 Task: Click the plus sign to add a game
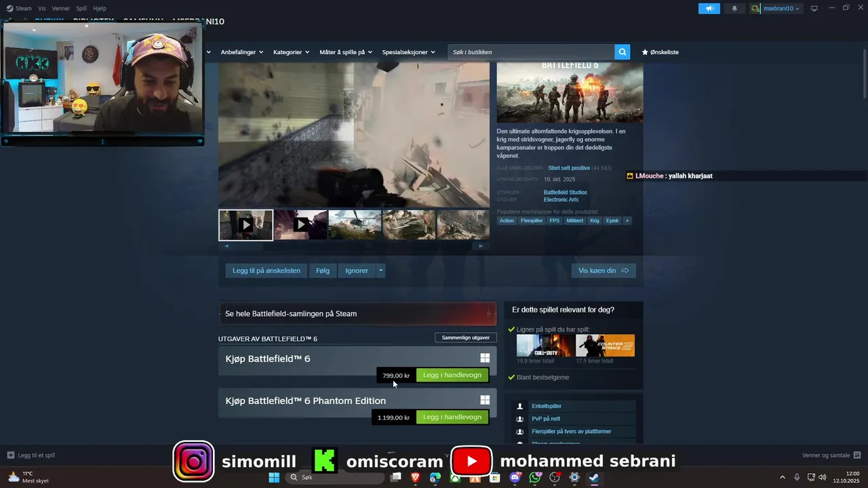[10, 455]
